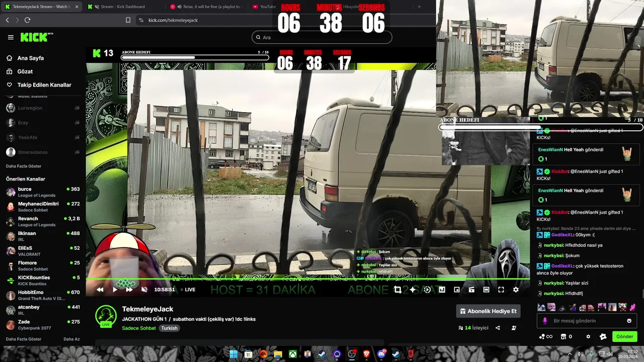Open Lurwegion followed channel
644x362 pixels.
(x=43, y=108)
